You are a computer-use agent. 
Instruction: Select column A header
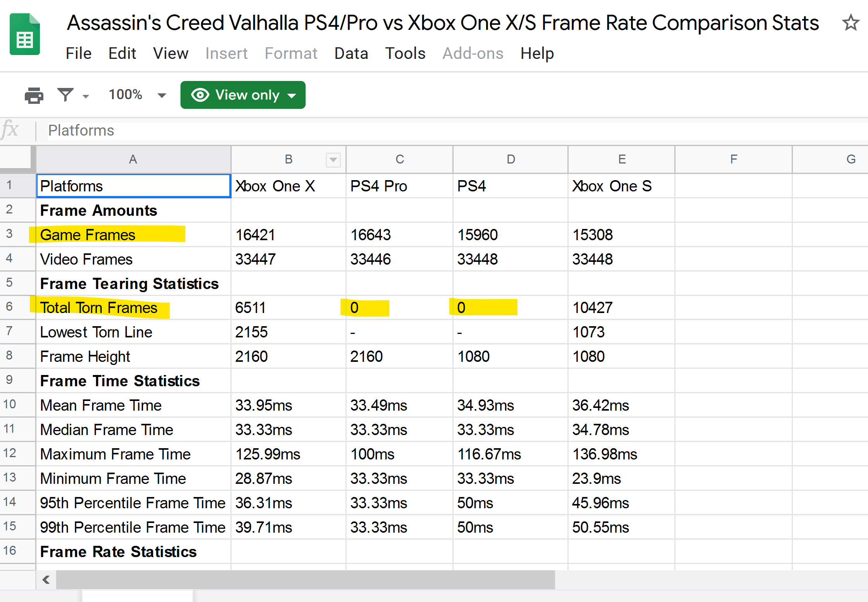pos(133,159)
